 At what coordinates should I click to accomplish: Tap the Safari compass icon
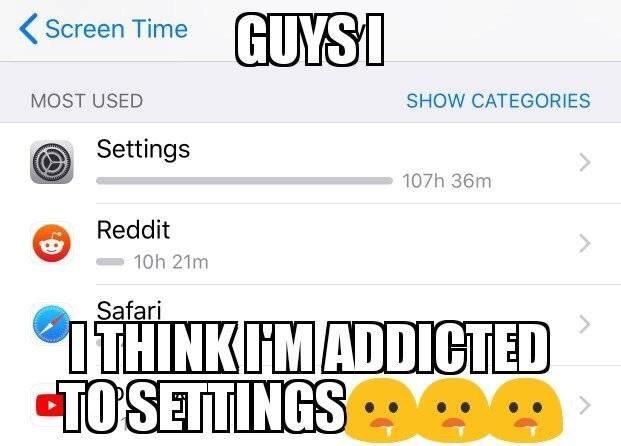click(x=51, y=324)
